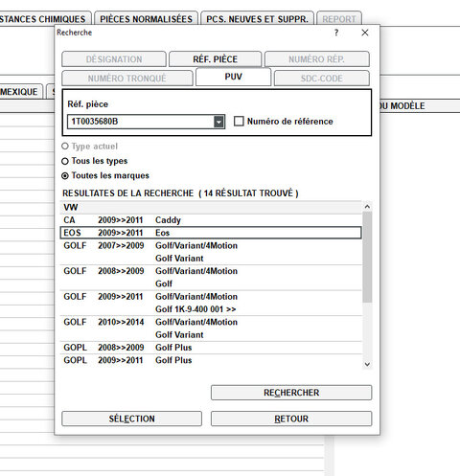Select the Eos 2009>>2011 result row

[211, 233]
